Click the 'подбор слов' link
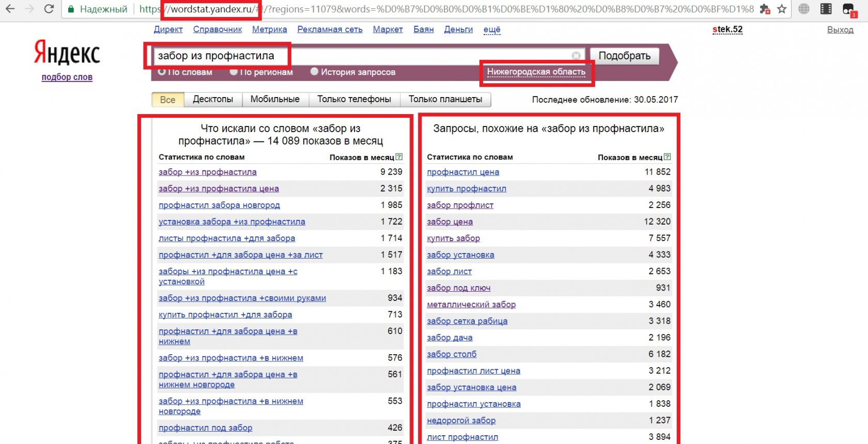 [67, 77]
